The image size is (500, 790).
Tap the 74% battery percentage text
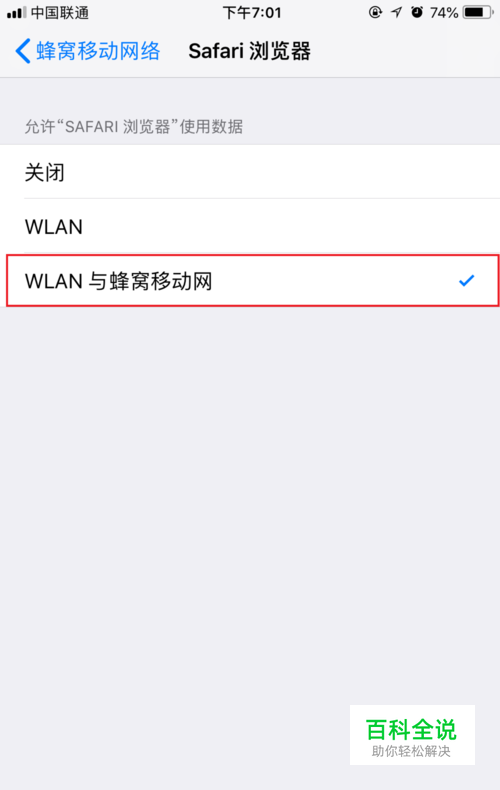point(444,13)
